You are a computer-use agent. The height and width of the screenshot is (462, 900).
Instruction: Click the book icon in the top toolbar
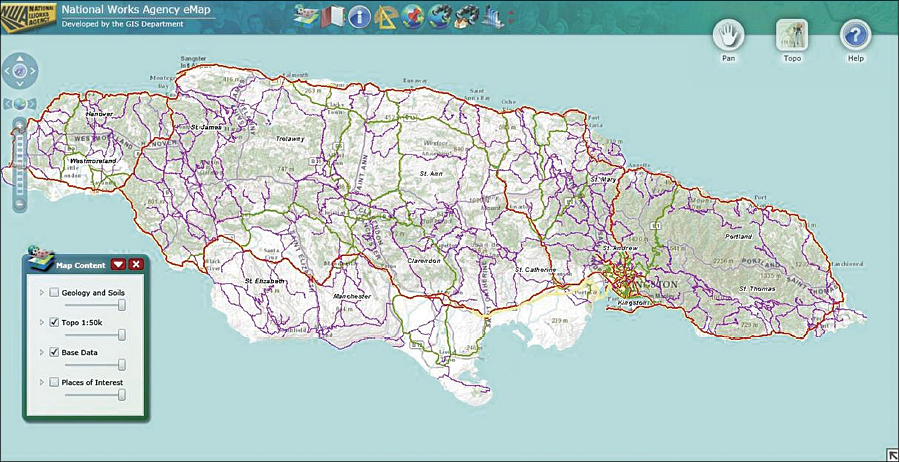coord(332,17)
